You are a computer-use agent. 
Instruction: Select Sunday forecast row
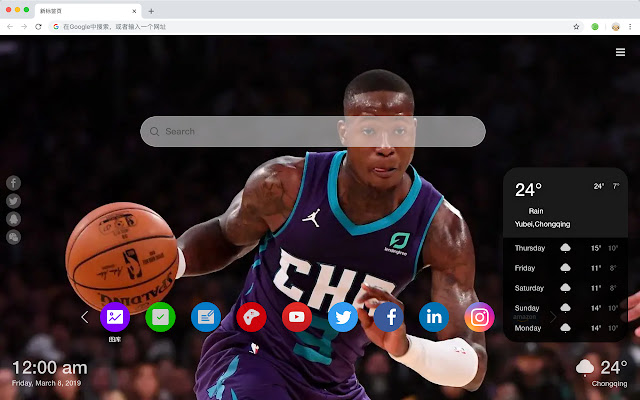click(x=566, y=308)
